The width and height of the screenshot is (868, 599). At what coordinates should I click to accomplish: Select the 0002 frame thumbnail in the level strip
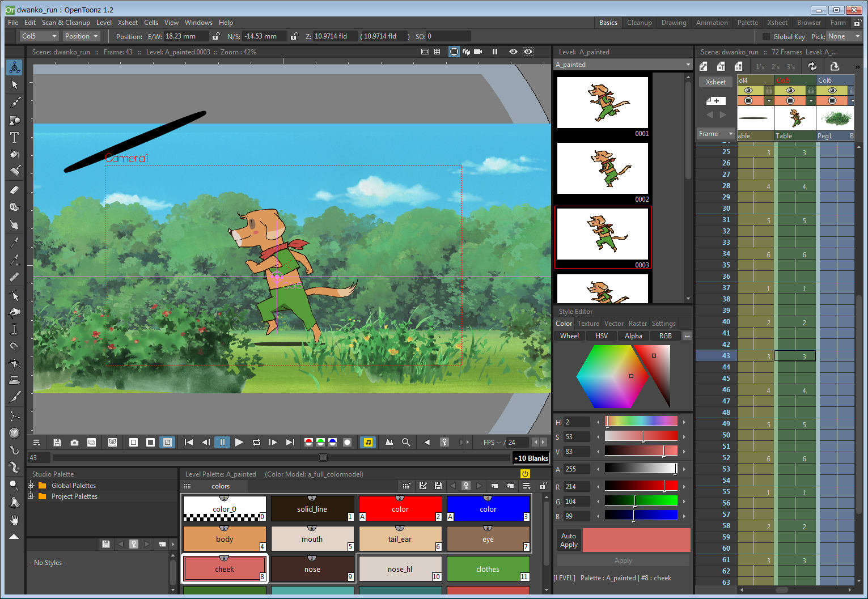pos(602,168)
